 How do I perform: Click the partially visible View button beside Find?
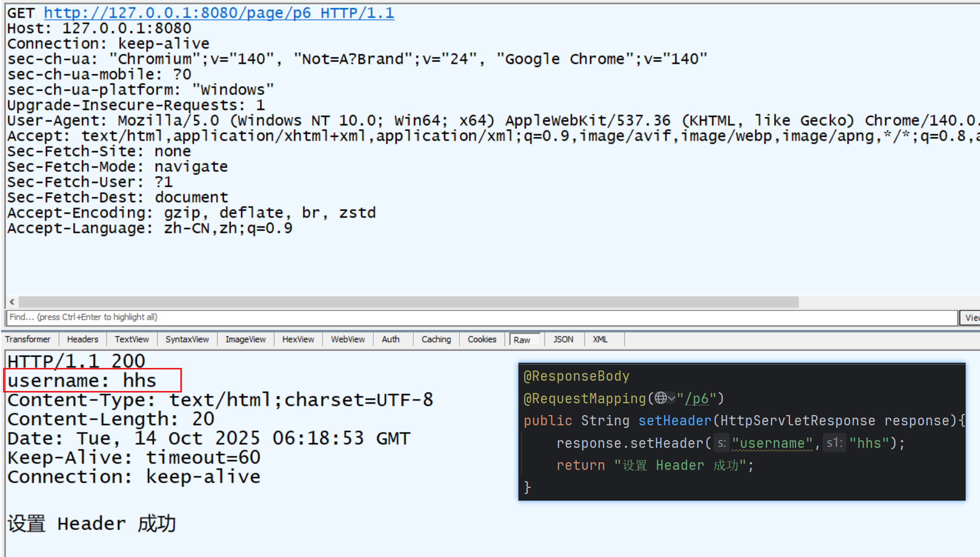970,318
